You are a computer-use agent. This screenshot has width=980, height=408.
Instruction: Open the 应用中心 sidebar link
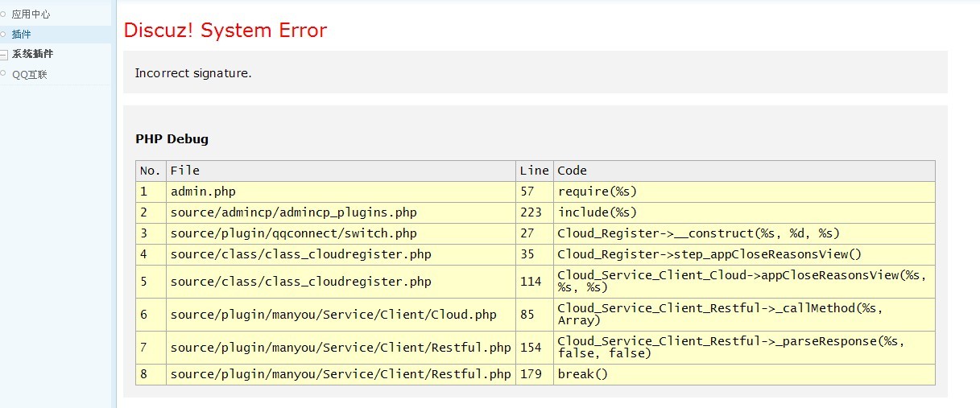[x=31, y=14]
